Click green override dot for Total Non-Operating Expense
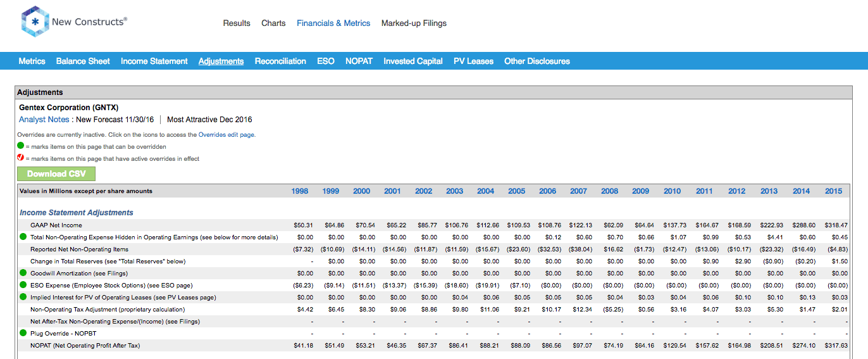The height and width of the screenshot is (359, 868). 23,237
